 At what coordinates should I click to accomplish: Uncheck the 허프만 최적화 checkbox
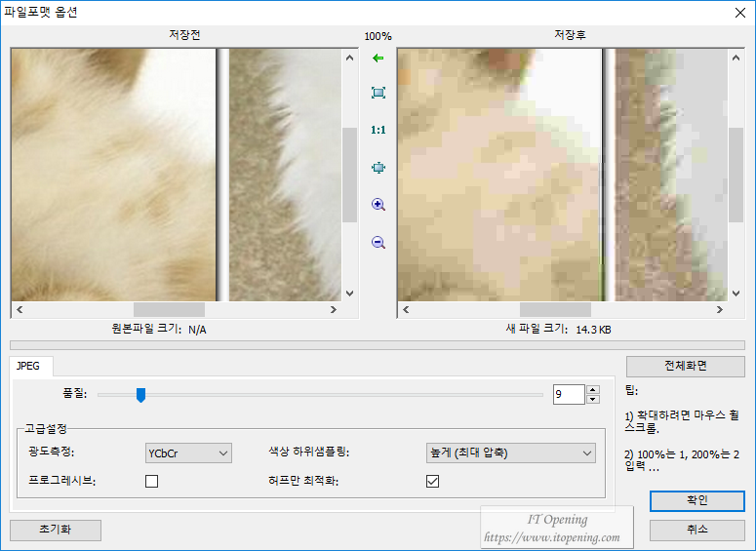[432, 481]
